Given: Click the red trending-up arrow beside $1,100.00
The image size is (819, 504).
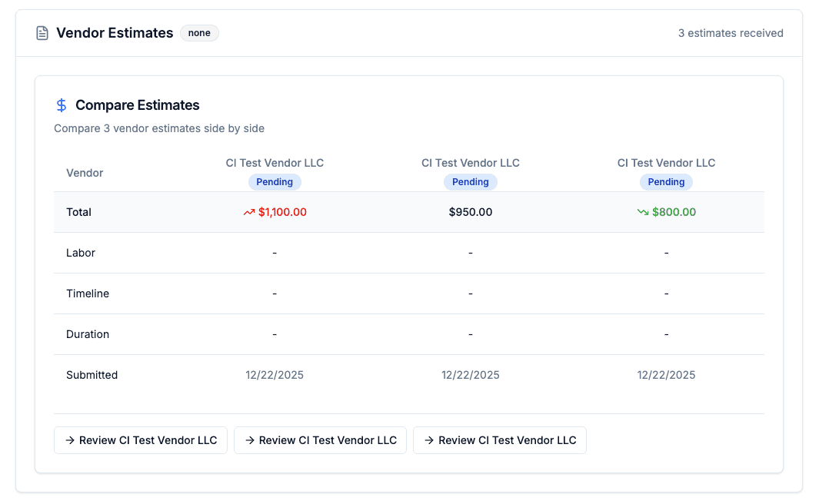Looking at the screenshot, I should click(x=248, y=213).
